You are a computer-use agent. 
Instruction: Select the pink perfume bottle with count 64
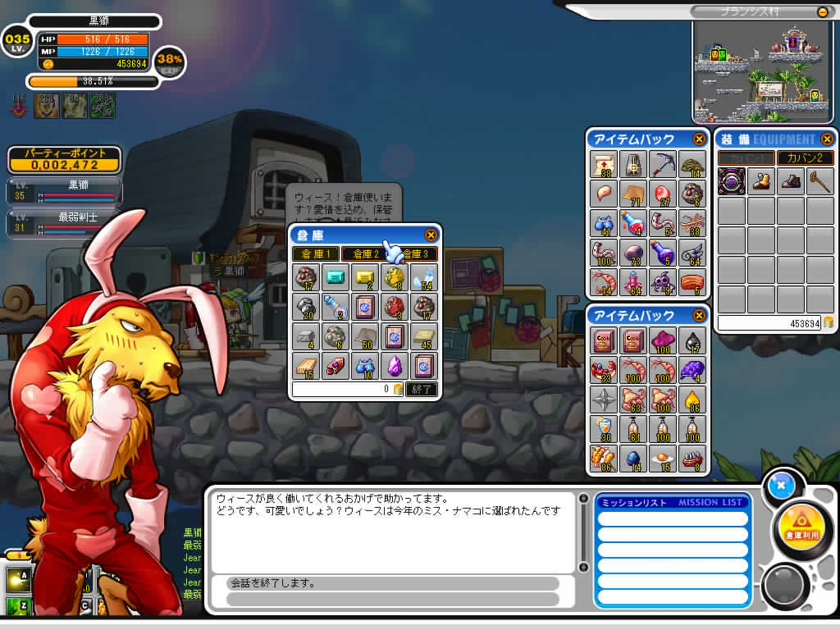[x=632, y=282]
